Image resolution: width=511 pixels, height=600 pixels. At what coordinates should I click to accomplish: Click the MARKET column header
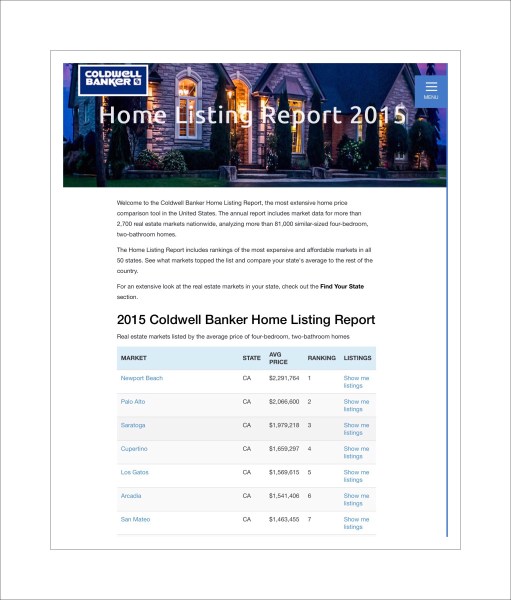tap(134, 358)
